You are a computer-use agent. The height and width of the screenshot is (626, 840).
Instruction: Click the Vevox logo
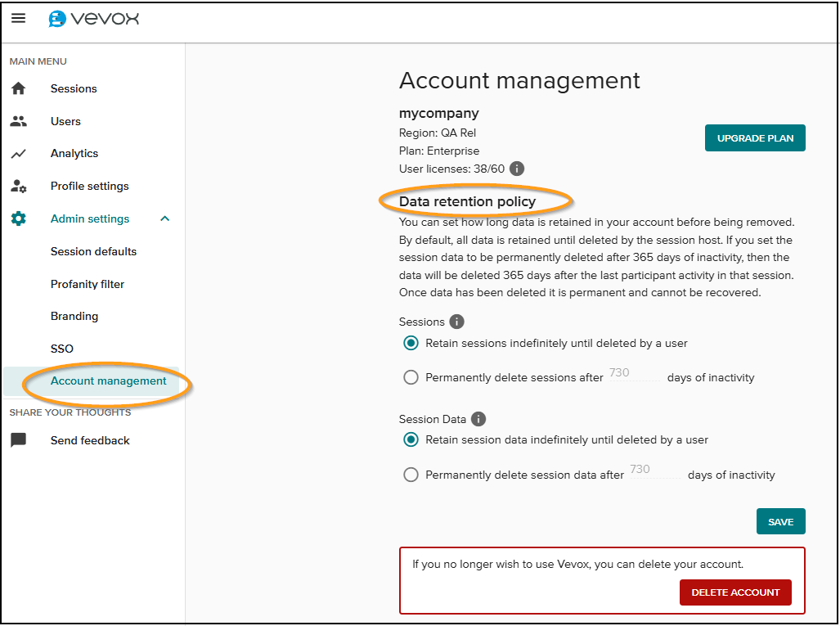coord(94,19)
